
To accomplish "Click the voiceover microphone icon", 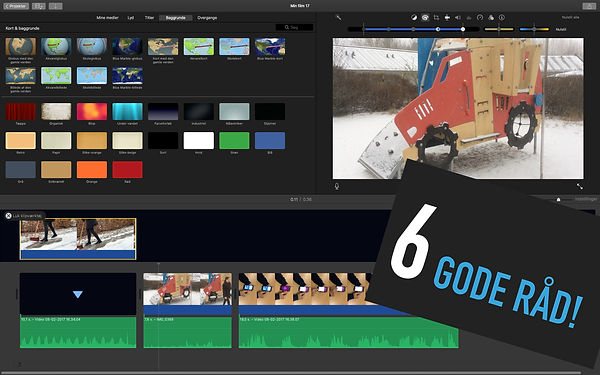I will [x=337, y=186].
